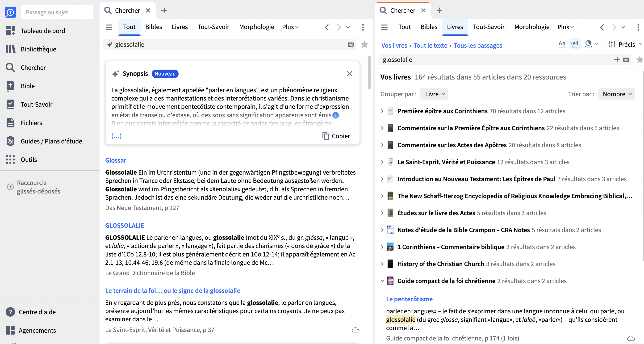Select Morphologie tab in left panel
644x344 pixels.
256,27
